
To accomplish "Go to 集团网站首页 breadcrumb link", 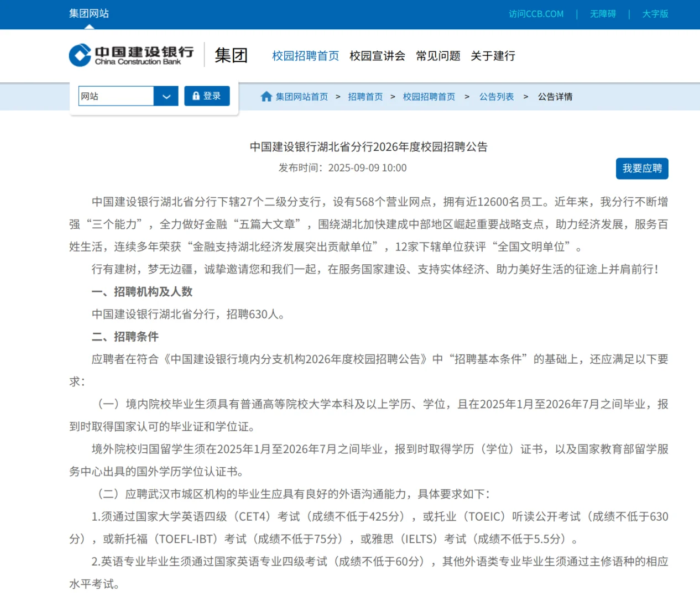I will 302,97.
